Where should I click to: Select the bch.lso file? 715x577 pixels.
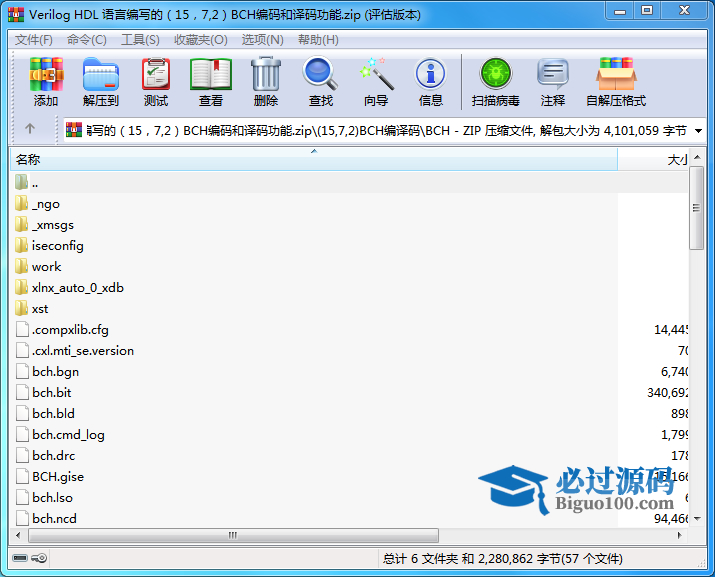tap(44, 497)
